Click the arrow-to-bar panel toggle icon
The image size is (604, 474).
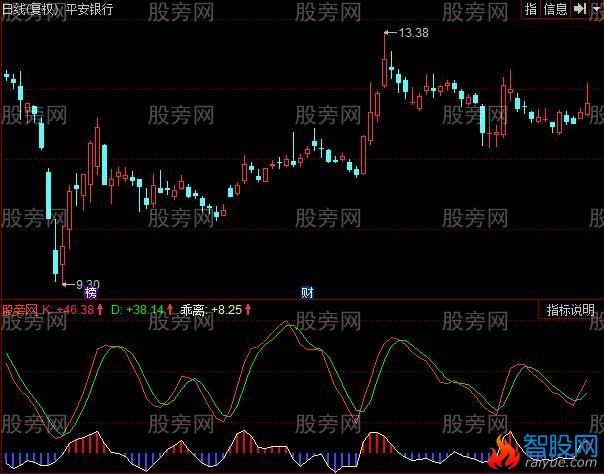(x=579, y=9)
